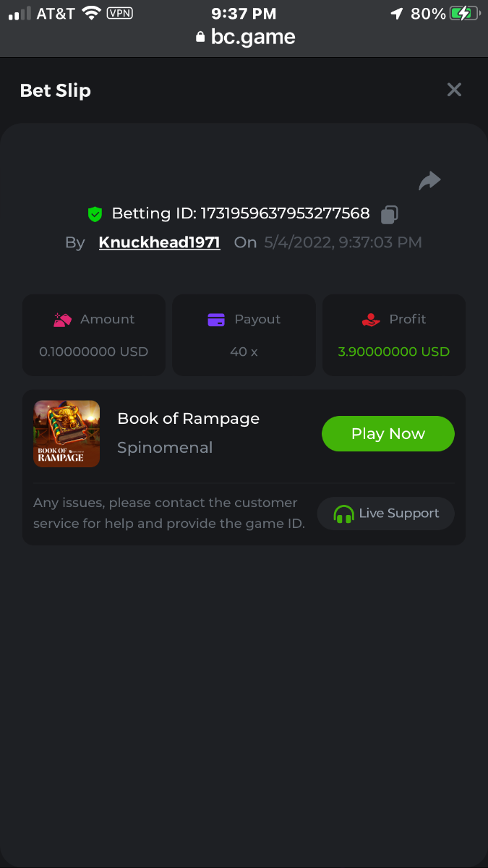Tap the Book of Rampage thumbnail
The image size is (488, 868).
pyautogui.click(x=67, y=433)
